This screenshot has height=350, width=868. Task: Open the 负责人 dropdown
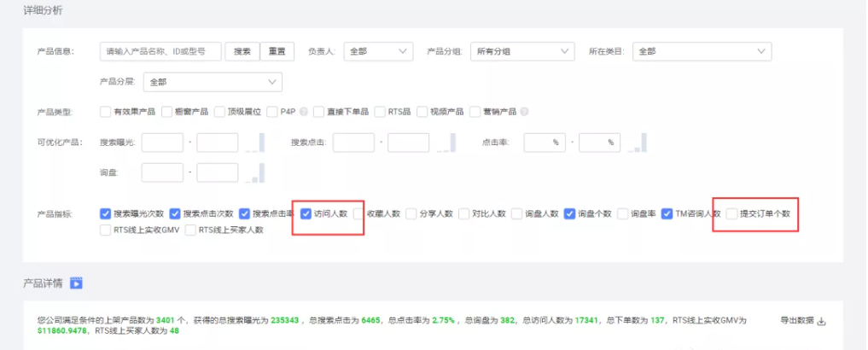(x=378, y=51)
